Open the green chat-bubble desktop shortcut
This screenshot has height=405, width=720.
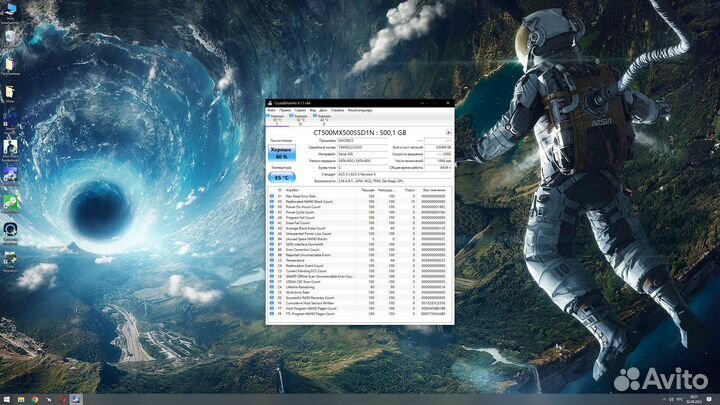pos(10,204)
